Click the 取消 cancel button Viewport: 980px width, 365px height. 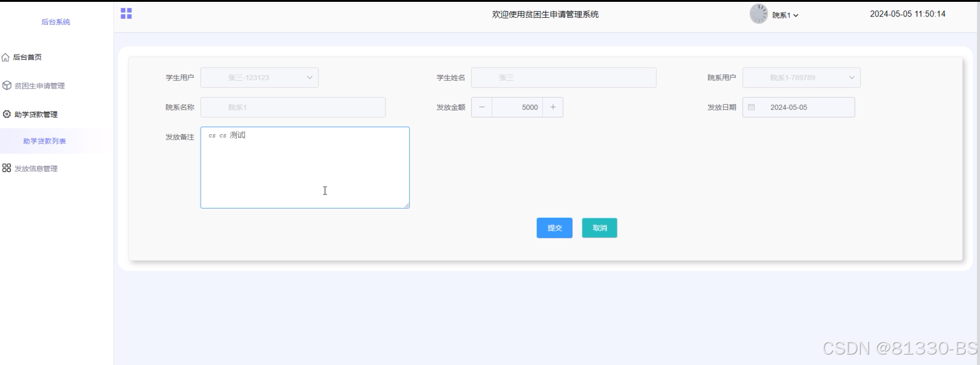[600, 228]
